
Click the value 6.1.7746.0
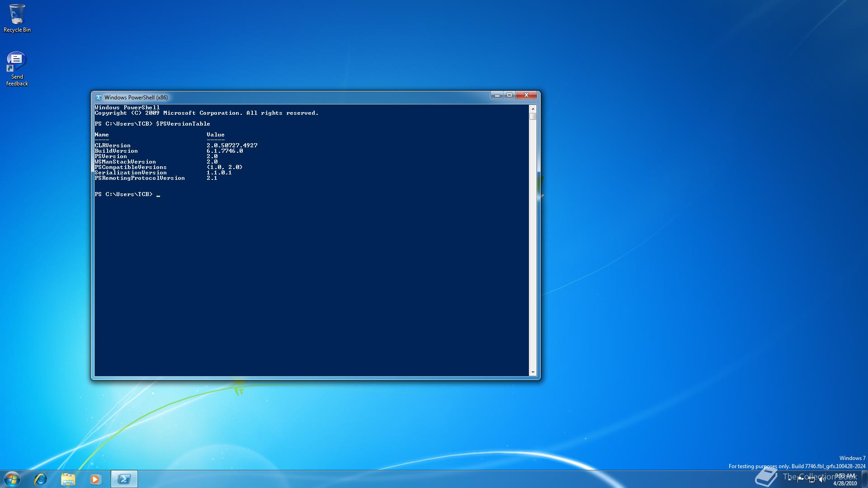click(x=225, y=151)
